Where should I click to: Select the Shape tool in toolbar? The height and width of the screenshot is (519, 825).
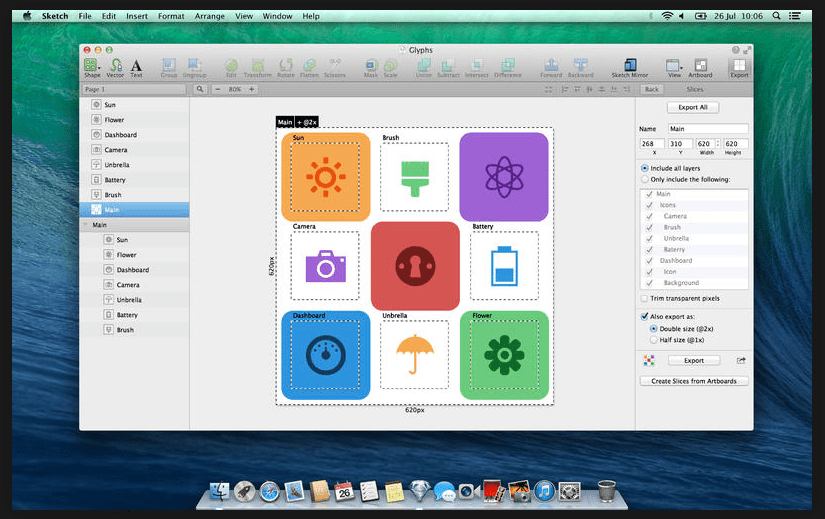91,66
